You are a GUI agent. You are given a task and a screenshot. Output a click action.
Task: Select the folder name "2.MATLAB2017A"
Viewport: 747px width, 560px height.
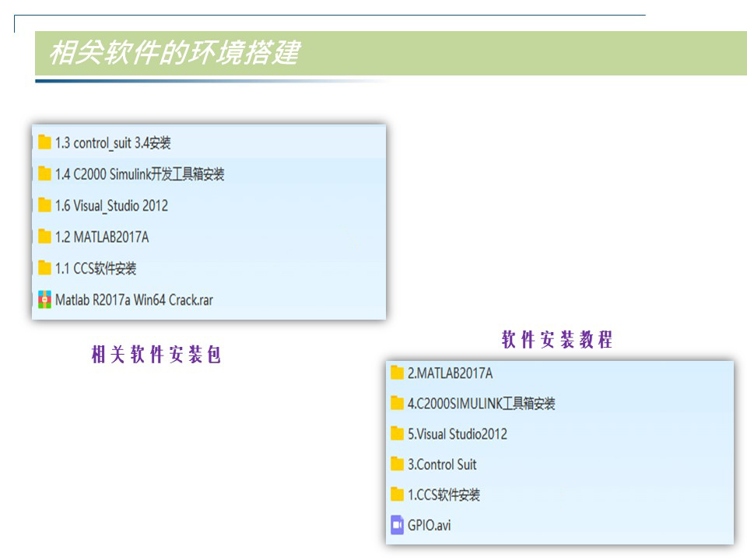coord(451,373)
